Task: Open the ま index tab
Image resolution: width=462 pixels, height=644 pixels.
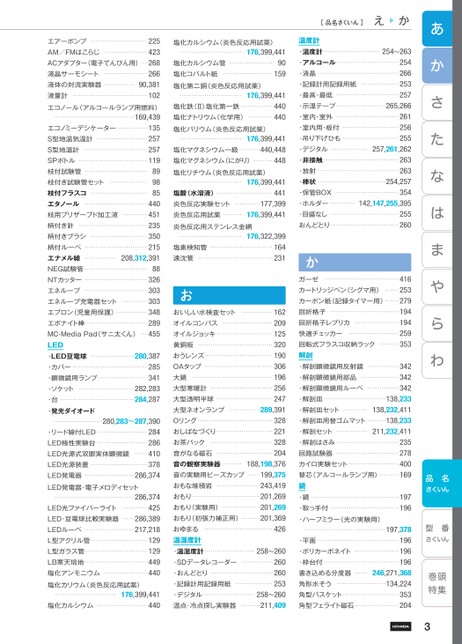Action: click(437, 250)
